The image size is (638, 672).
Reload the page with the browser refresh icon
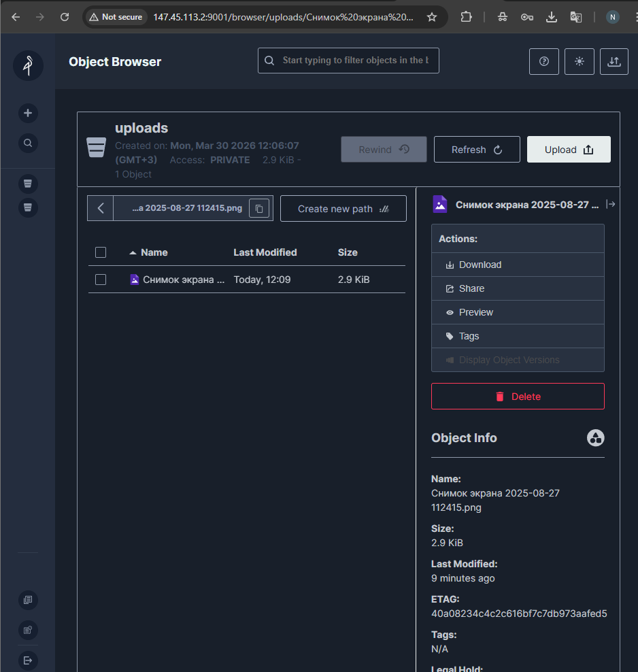click(64, 17)
